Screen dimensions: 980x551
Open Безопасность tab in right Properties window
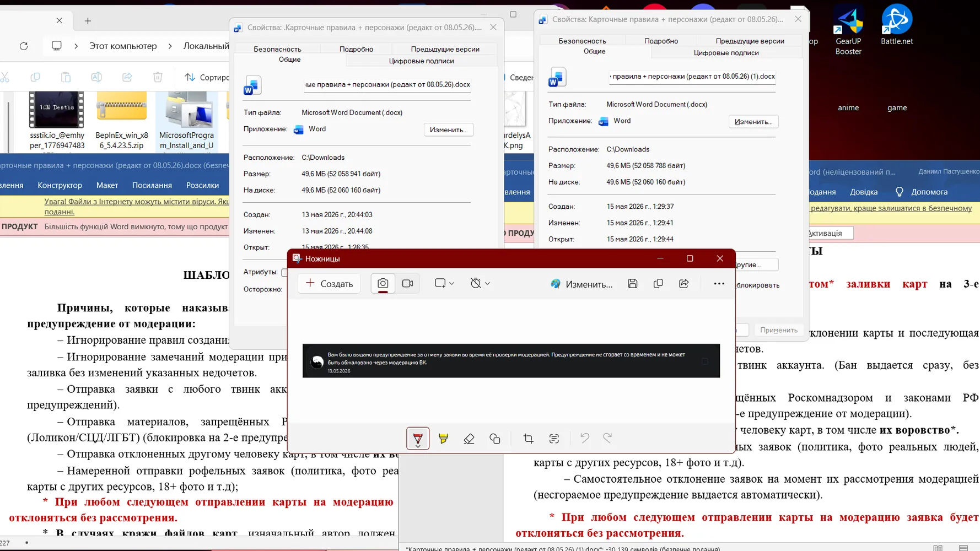(x=582, y=41)
